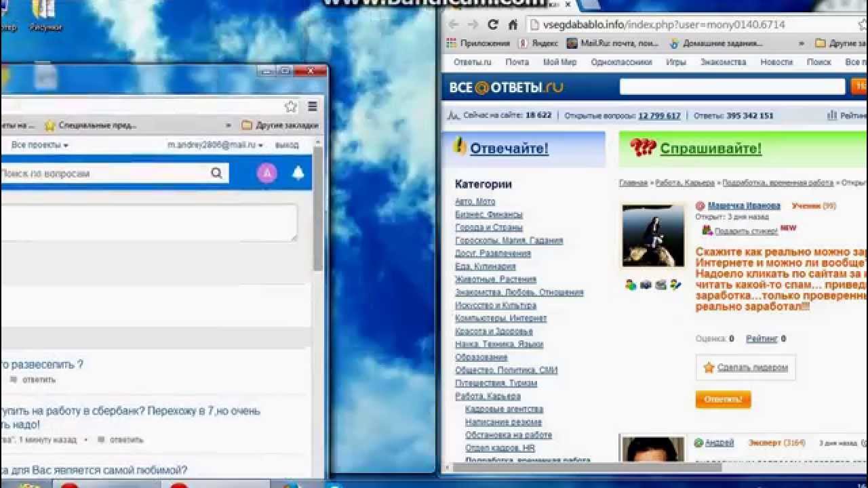Open Города и Страны category
Screen dimensions: 868x488
489,227
